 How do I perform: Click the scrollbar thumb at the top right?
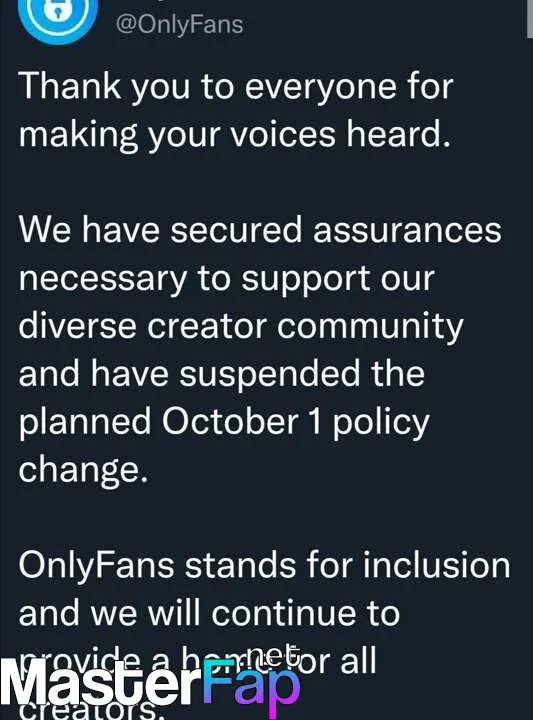pyautogui.click(x=530, y=18)
